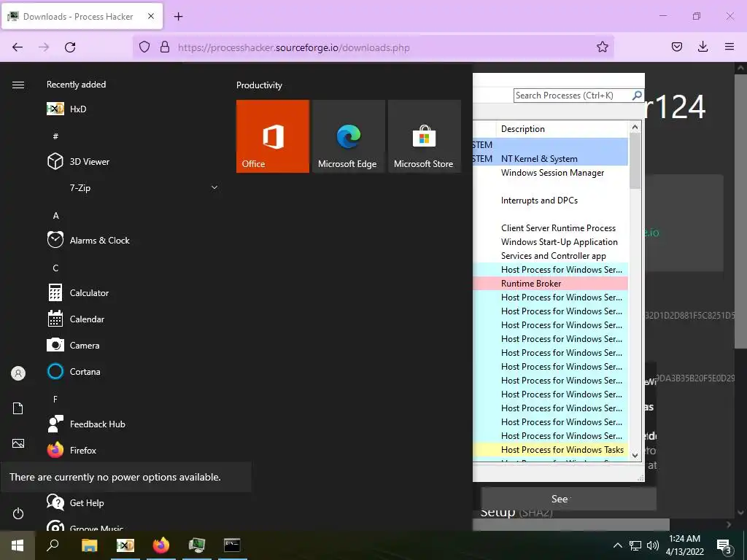747x560 pixels.
Task: Save page to Pocket
Action: tap(676, 47)
